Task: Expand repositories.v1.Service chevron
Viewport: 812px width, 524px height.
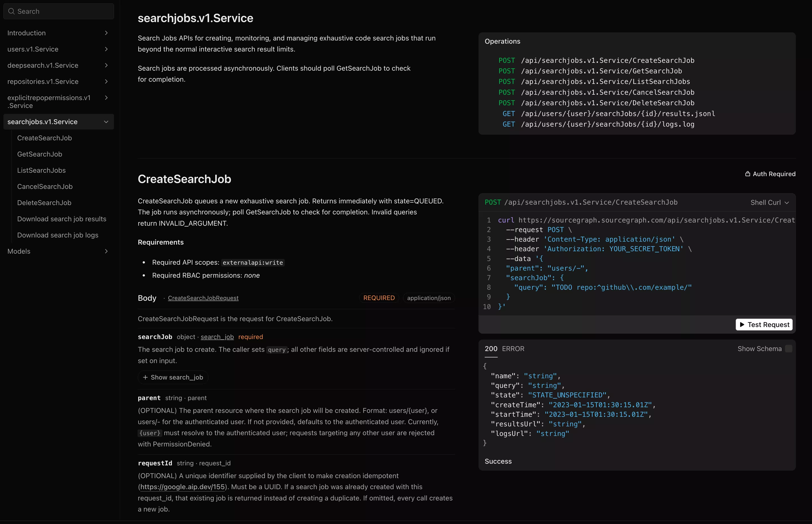Action: (106, 81)
